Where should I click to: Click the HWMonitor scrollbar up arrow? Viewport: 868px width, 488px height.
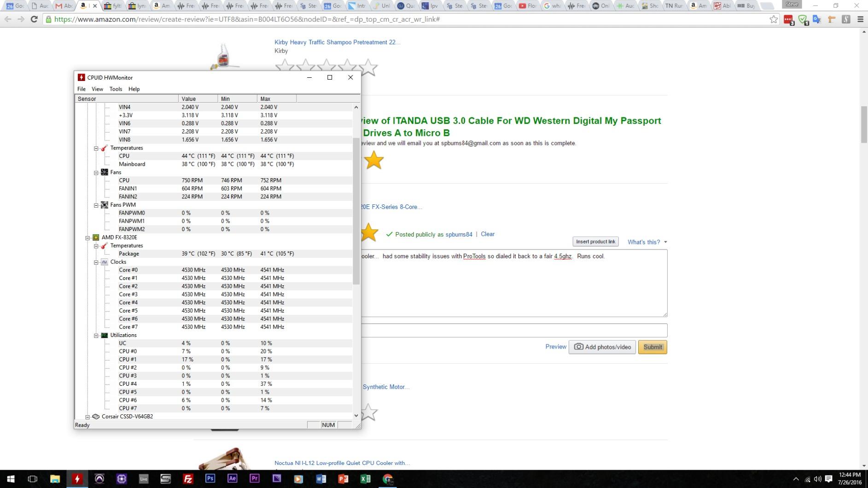pyautogui.click(x=356, y=107)
